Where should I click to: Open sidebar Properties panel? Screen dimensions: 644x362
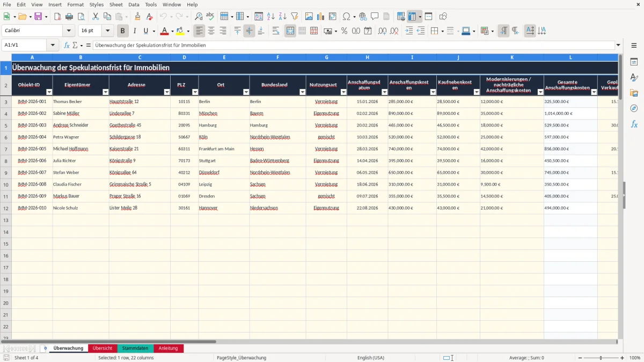tap(634, 62)
